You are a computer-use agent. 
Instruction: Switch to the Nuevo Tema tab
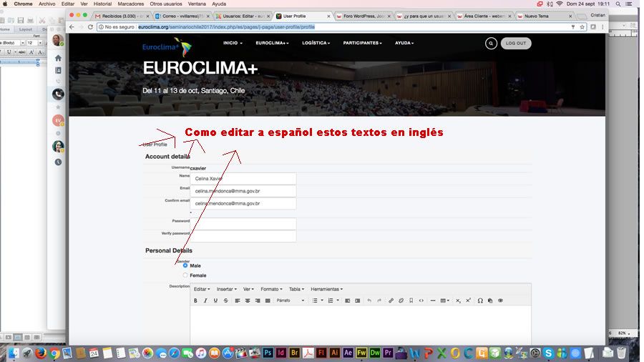(x=544, y=16)
